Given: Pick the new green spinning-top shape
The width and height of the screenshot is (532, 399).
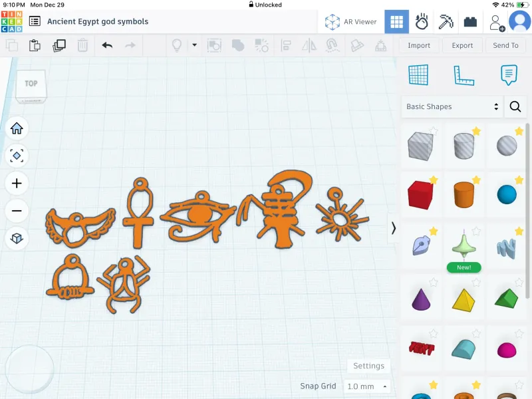Looking at the screenshot, I should coord(464,245).
